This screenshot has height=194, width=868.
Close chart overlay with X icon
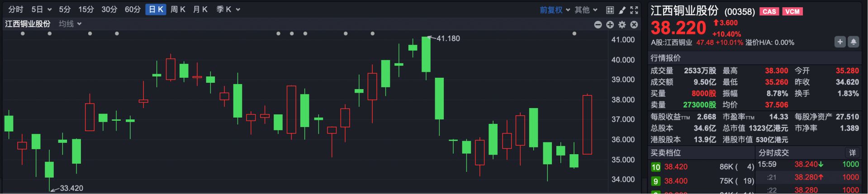(634, 24)
